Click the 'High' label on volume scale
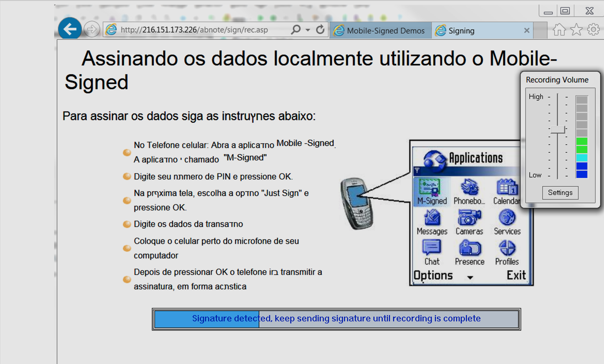 [x=536, y=96]
